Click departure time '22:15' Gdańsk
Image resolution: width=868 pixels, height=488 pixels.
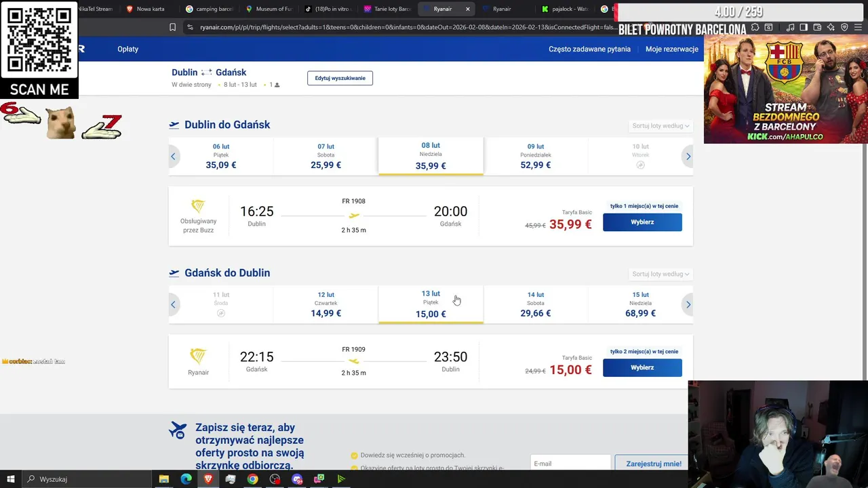tap(256, 357)
